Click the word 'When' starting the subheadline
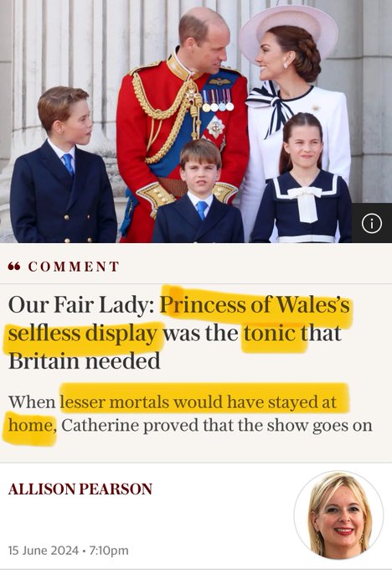The image size is (392, 570). (x=32, y=402)
